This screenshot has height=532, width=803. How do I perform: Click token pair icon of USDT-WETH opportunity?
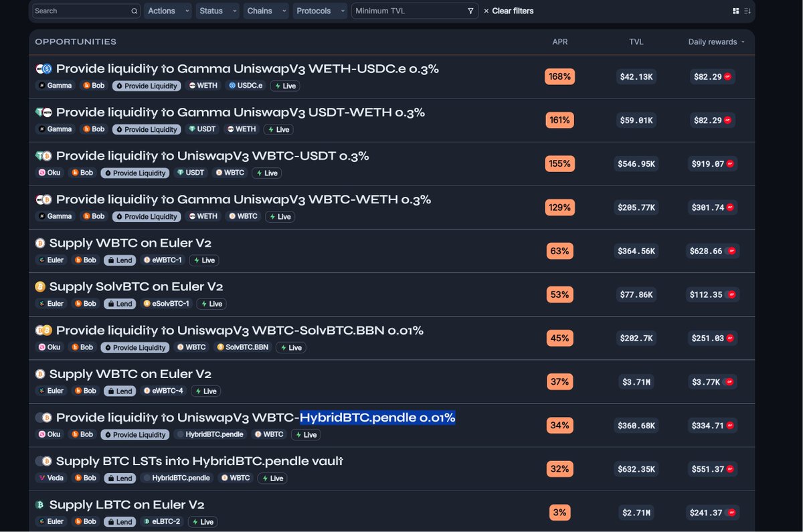point(43,112)
